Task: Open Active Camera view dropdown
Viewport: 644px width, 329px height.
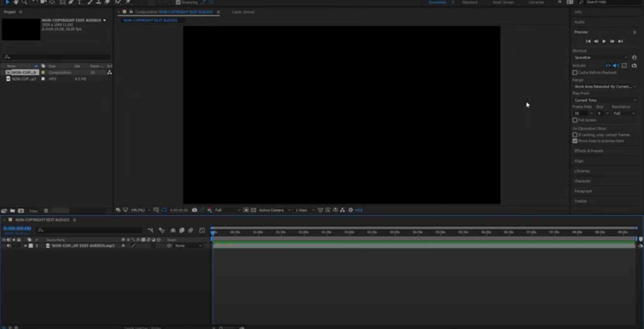Action: pyautogui.click(x=274, y=210)
